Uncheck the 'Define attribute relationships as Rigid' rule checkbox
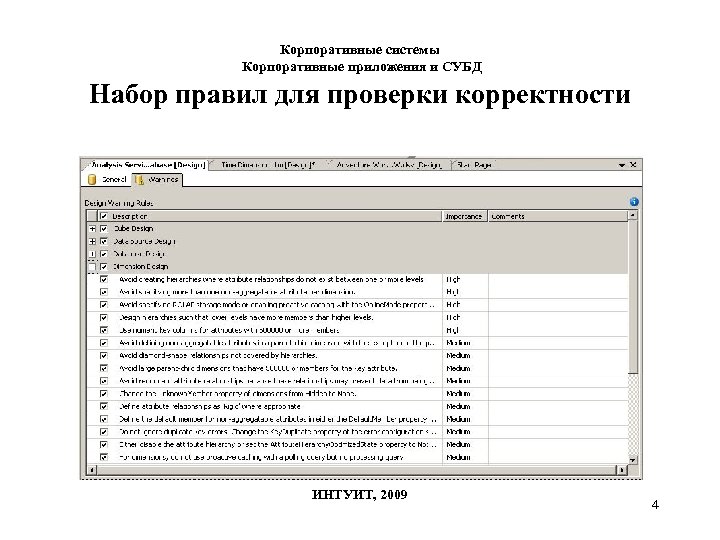Screen dimensions: 720x540 coord(104,406)
